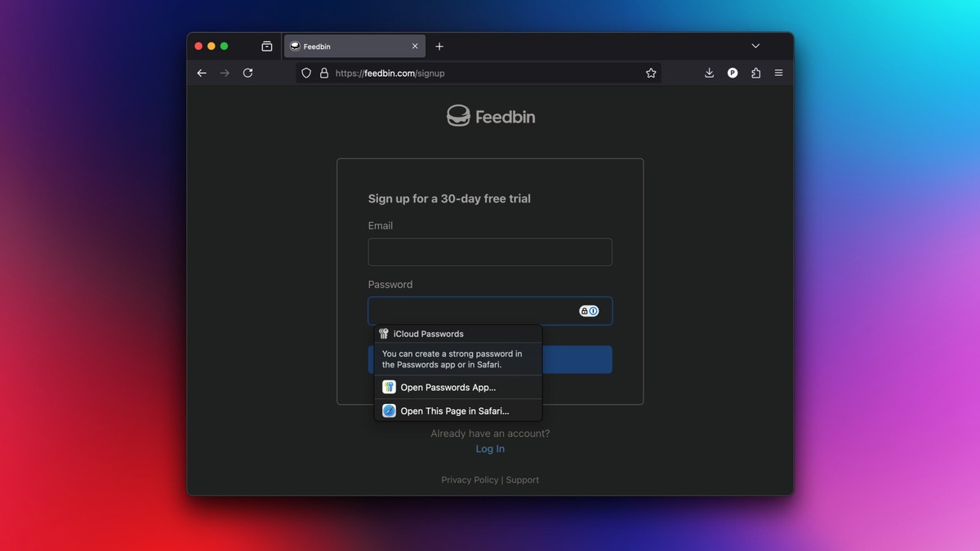Click the Safari compass icon in popup

tap(389, 411)
